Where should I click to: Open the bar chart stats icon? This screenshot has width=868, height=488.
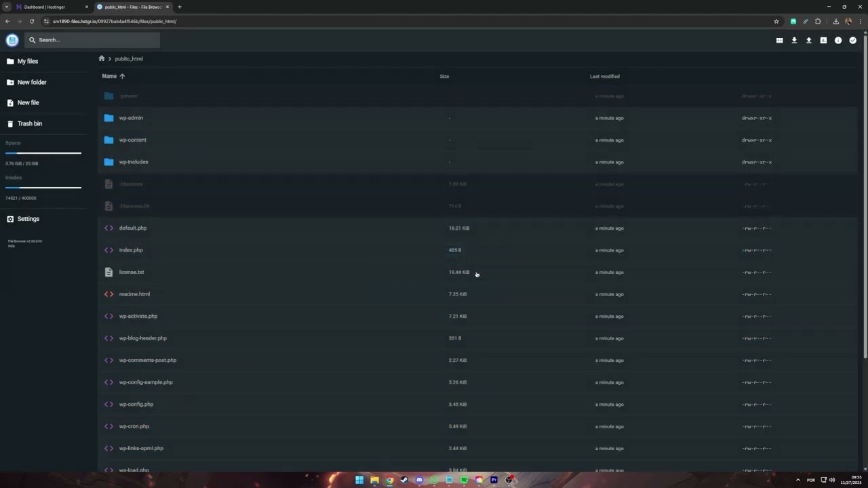click(x=823, y=41)
